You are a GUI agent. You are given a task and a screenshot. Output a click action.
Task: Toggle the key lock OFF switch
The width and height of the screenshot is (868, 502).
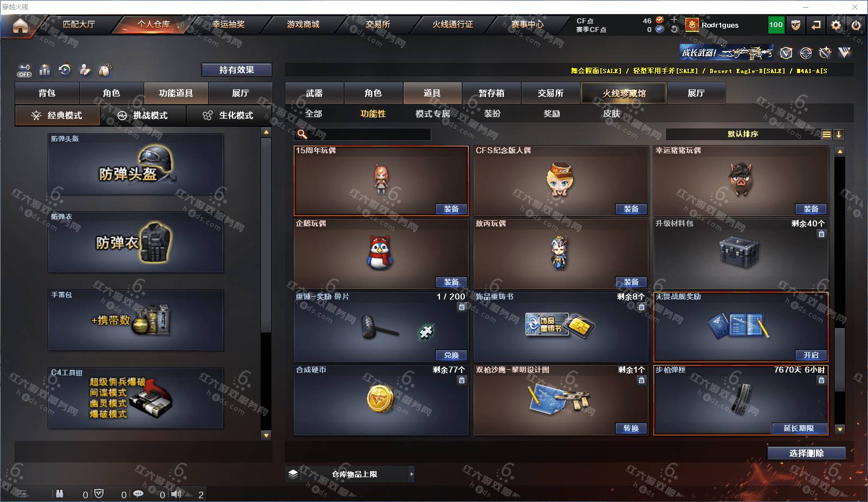[x=24, y=70]
